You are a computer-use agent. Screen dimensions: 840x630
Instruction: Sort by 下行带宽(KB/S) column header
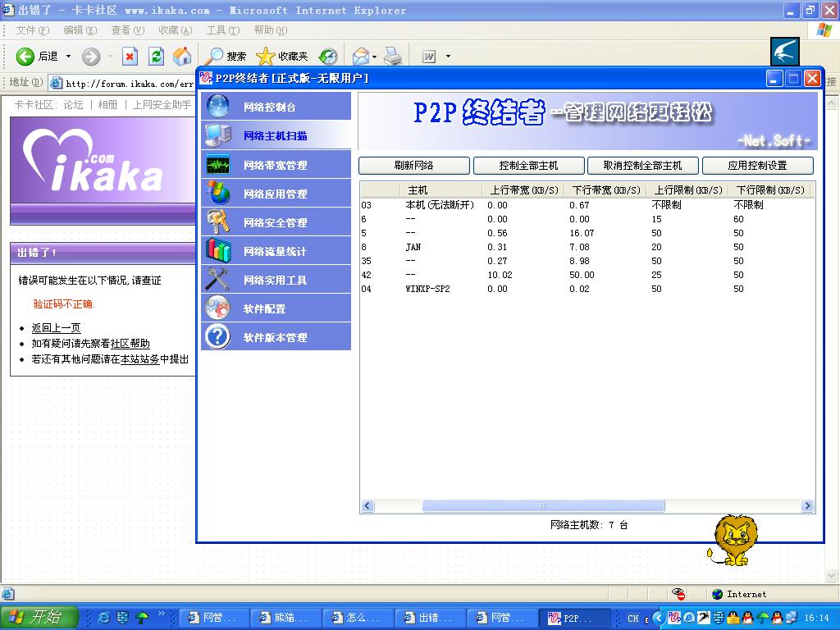pos(605,190)
